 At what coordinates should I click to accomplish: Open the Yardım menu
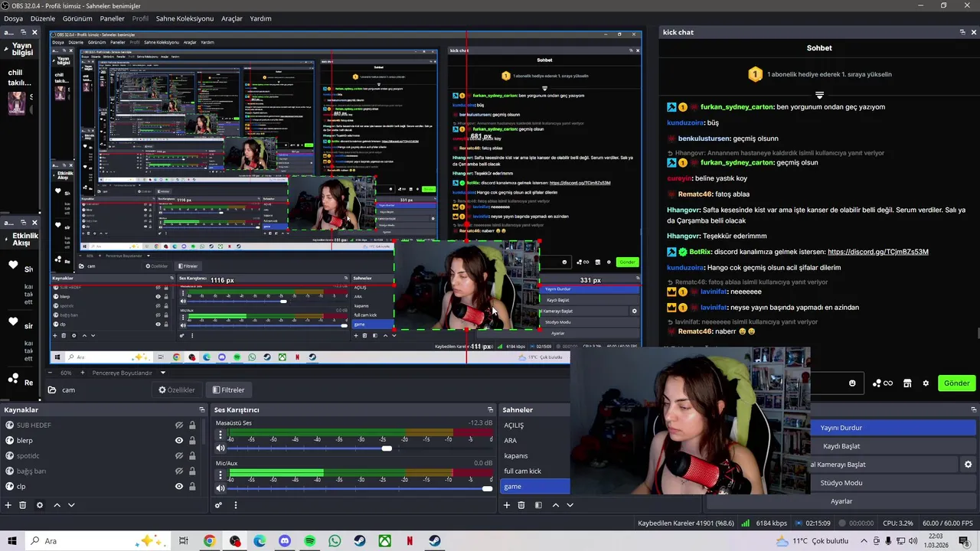[260, 18]
